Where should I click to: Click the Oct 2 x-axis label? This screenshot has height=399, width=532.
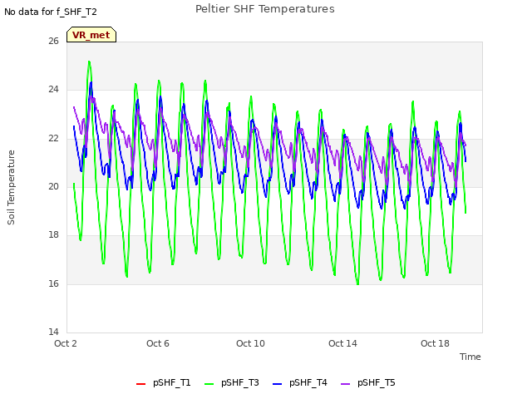(x=66, y=343)
